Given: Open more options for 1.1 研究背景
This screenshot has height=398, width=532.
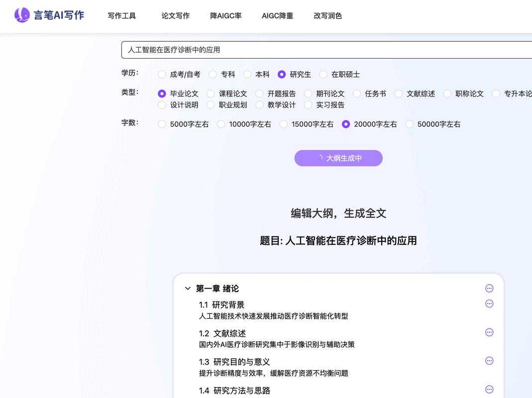Looking at the screenshot, I should pos(489,304).
